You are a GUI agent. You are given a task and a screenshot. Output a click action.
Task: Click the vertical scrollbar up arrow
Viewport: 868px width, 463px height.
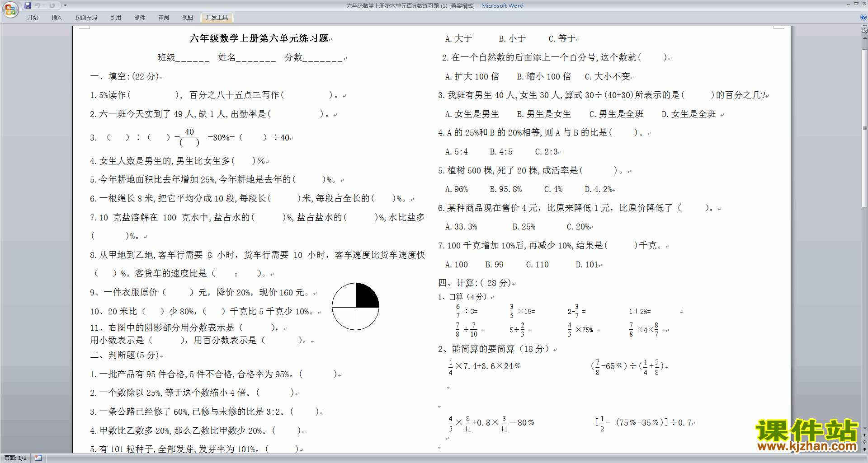coord(865,37)
